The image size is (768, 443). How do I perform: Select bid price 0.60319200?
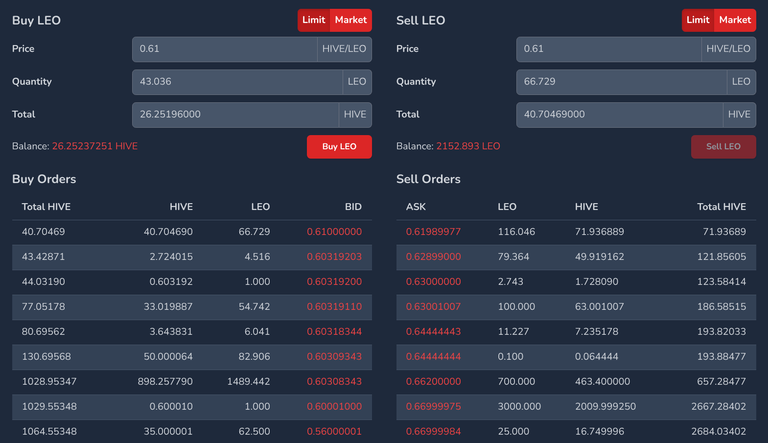coord(334,282)
